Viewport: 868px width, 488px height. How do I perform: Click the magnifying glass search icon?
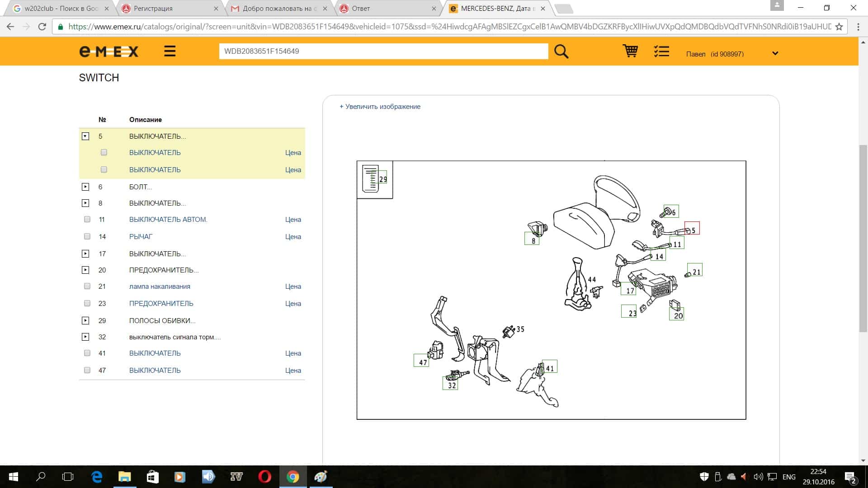[561, 52]
